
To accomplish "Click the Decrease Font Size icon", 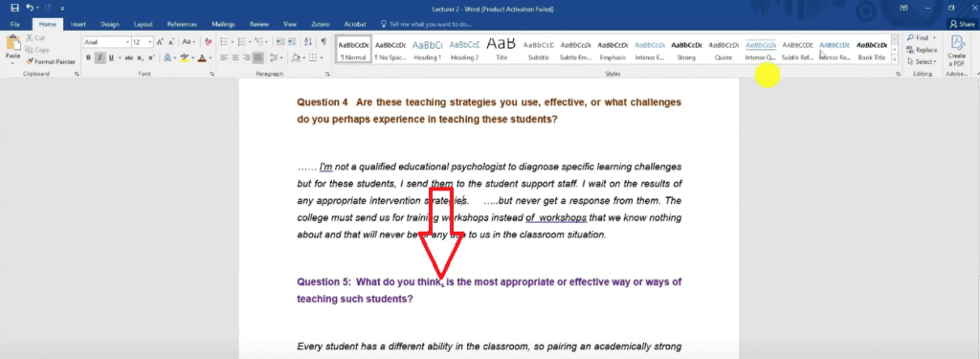I will pyautogui.click(x=171, y=42).
